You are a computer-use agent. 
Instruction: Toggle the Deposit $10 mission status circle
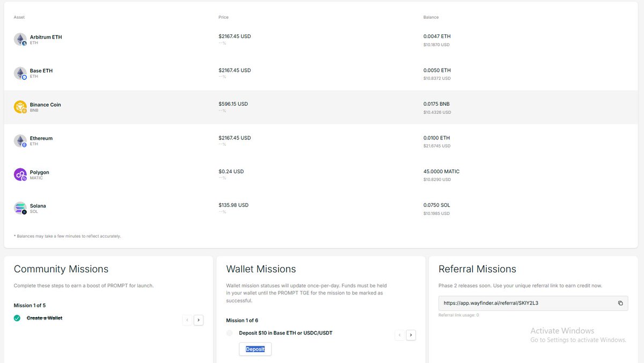click(x=230, y=333)
